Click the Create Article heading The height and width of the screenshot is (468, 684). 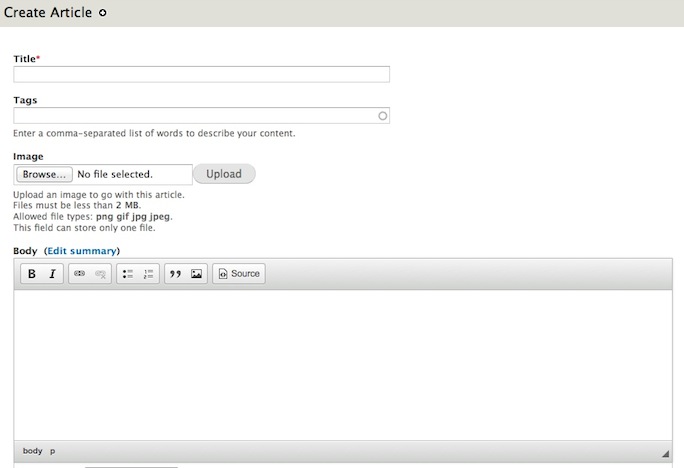coord(48,12)
